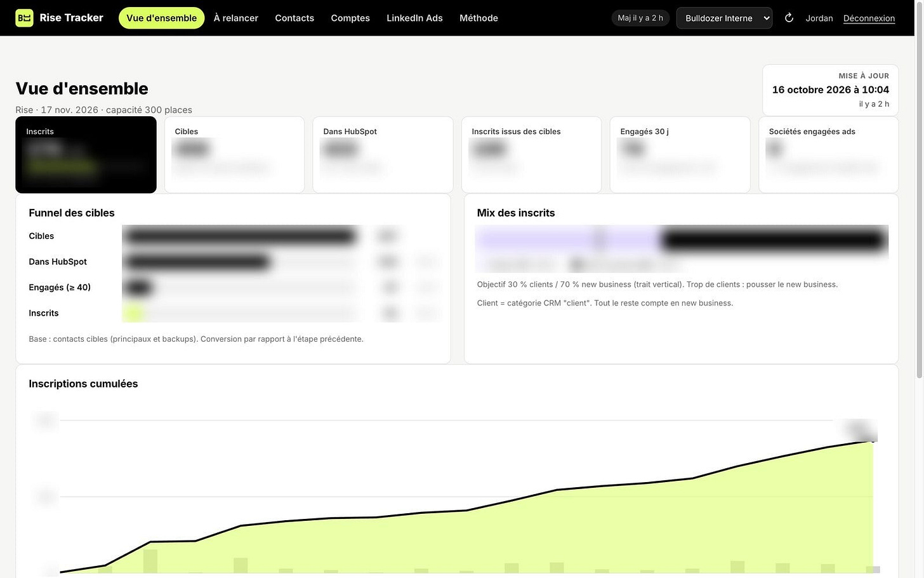Open the Méthode page
This screenshot has width=924, height=578.
(478, 18)
